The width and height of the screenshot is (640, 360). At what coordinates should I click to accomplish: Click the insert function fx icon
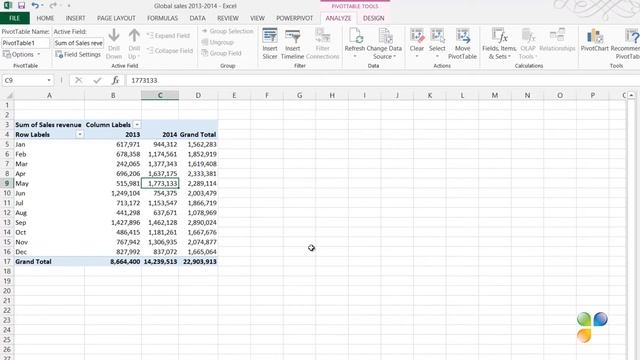(x=116, y=80)
